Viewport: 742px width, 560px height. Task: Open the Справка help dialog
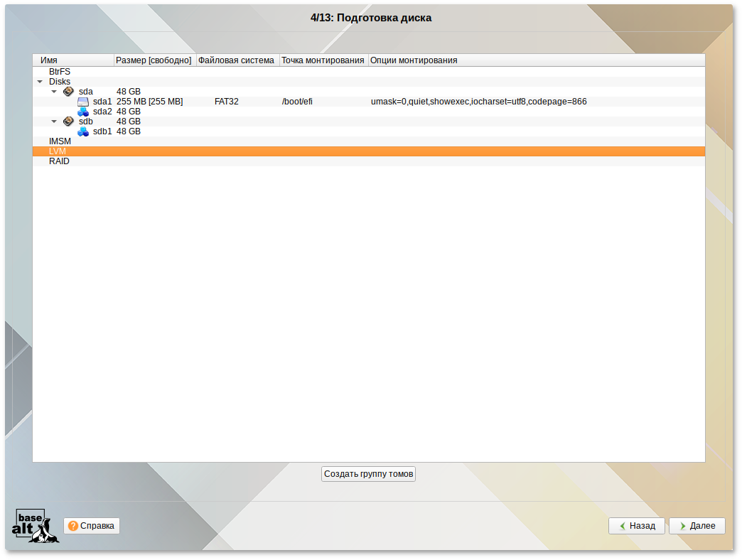(x=91, y=526)
